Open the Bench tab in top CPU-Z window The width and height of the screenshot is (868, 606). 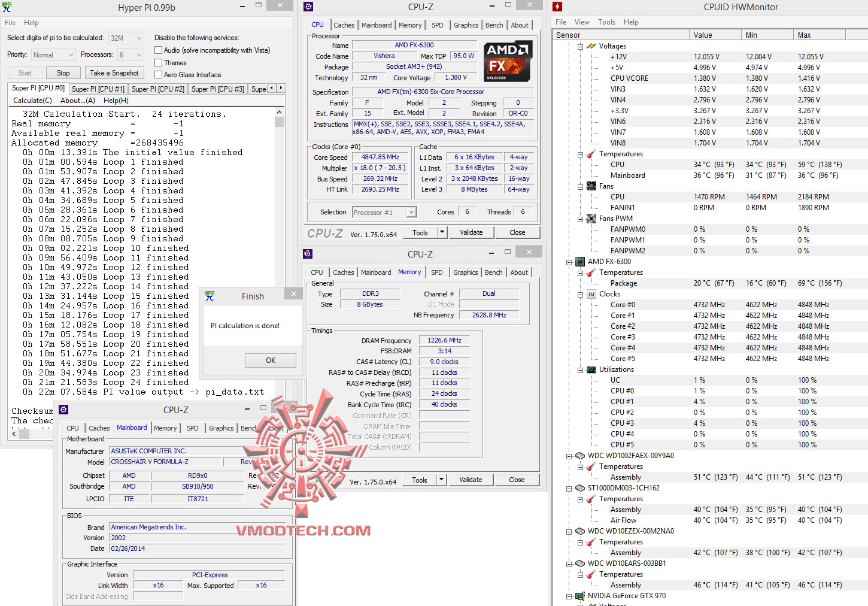coord(494,25)
